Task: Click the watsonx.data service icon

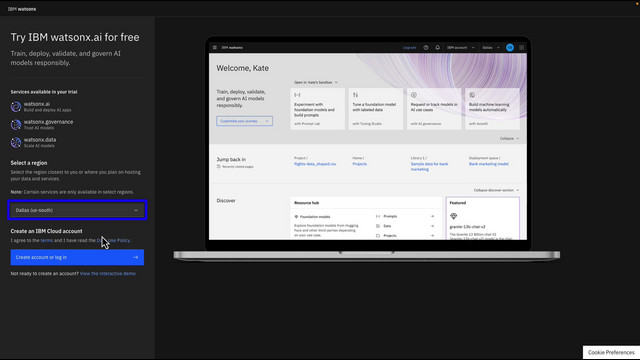Action: pyautogui.click(x=16, y=142)
